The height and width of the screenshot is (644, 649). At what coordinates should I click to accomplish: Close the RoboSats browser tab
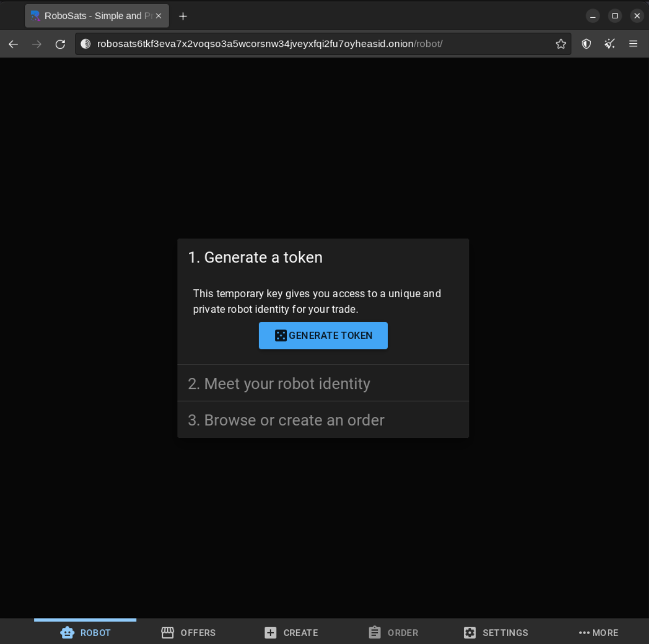pyautogui.click(x=159, y=16)
